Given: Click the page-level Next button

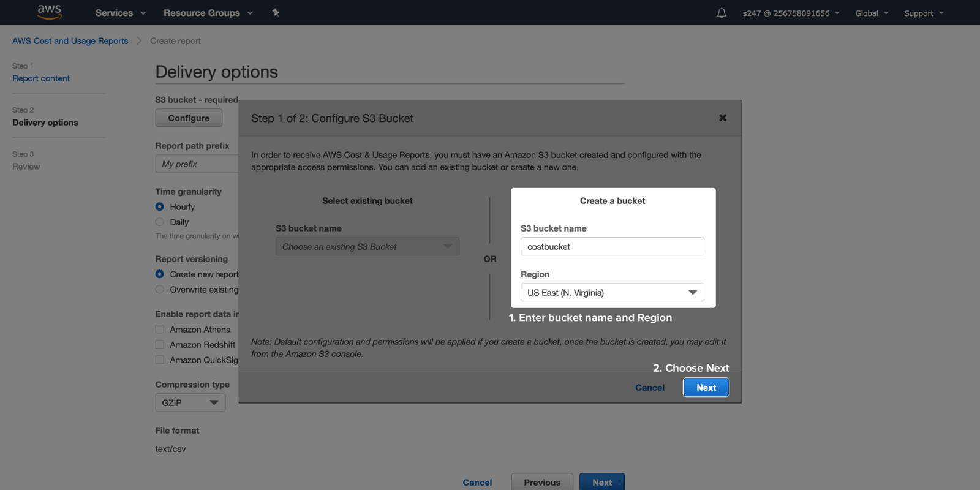Looking at the screenshot, I should 602,482.
